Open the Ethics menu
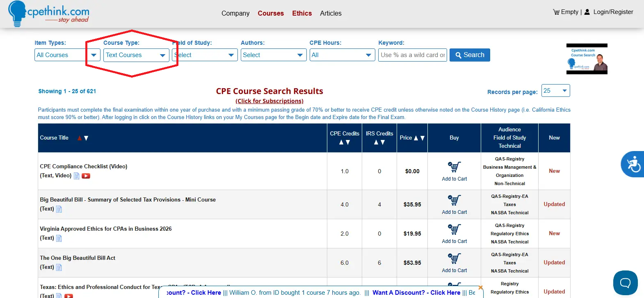The height and width of the screenshot is (298, 644). click(302, 13)
